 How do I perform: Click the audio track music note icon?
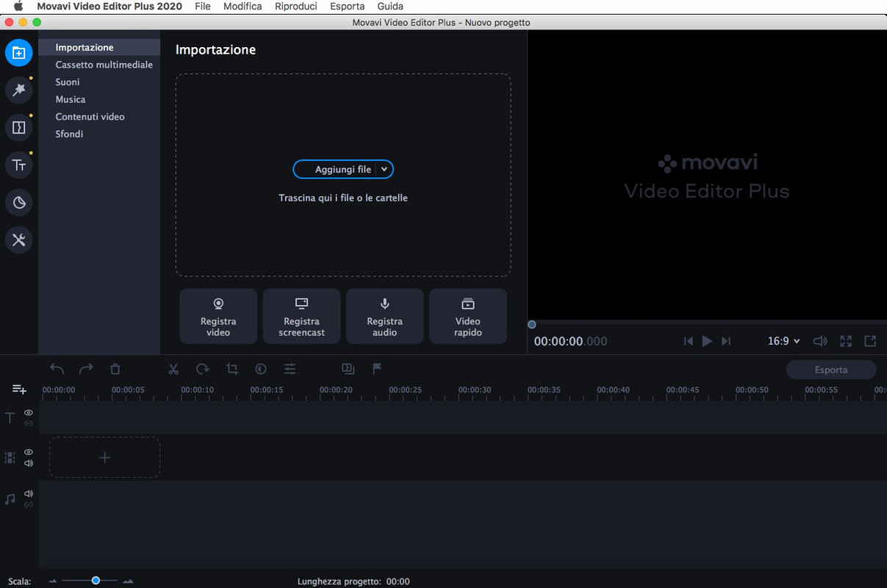pos(10,499)
